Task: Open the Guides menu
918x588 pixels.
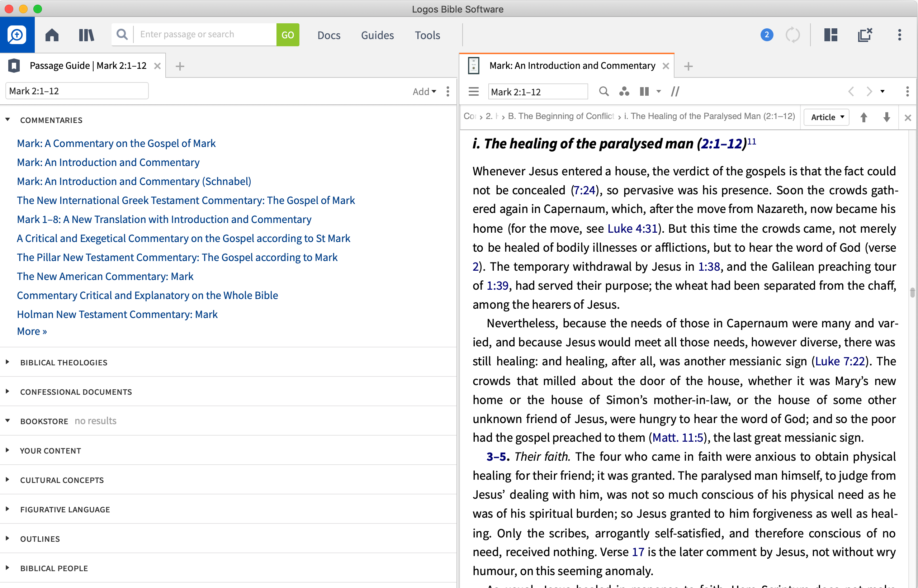Action: point(377,35)
